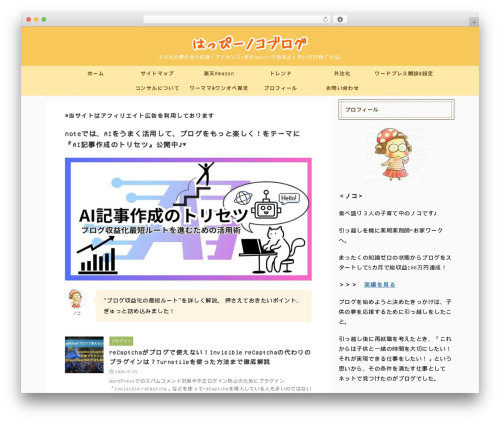Viewport: 500px width, 423px height.
Task: Click the browser address bar
Action: click(x=237, y=20)
